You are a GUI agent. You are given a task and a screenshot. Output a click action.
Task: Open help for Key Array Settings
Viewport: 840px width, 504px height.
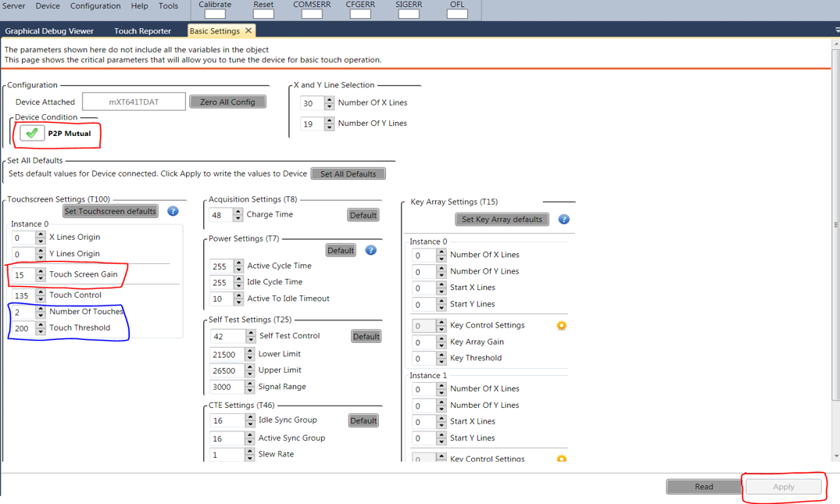(x=563, y=220)
